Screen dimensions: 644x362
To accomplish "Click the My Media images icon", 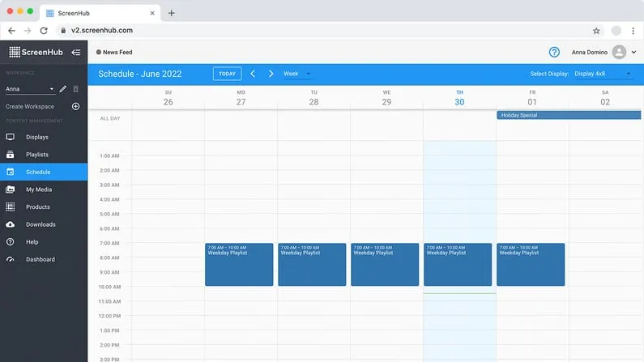I will coord(11,190).
